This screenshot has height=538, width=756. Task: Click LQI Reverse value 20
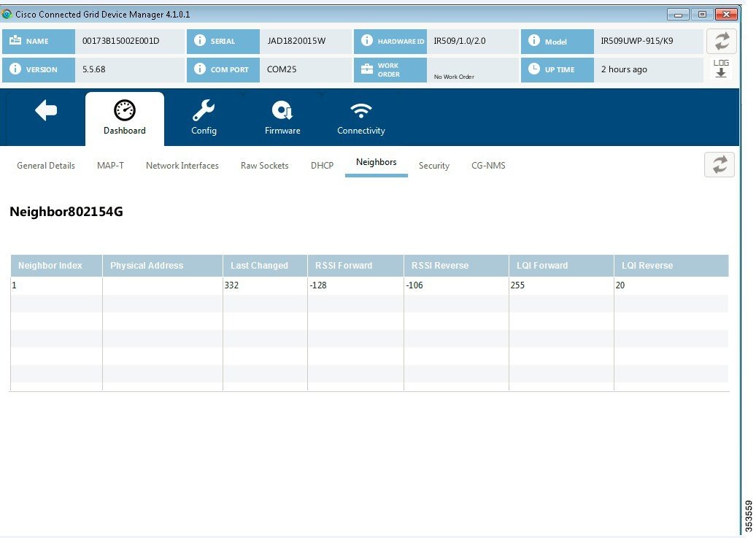(x=620, y=285)
